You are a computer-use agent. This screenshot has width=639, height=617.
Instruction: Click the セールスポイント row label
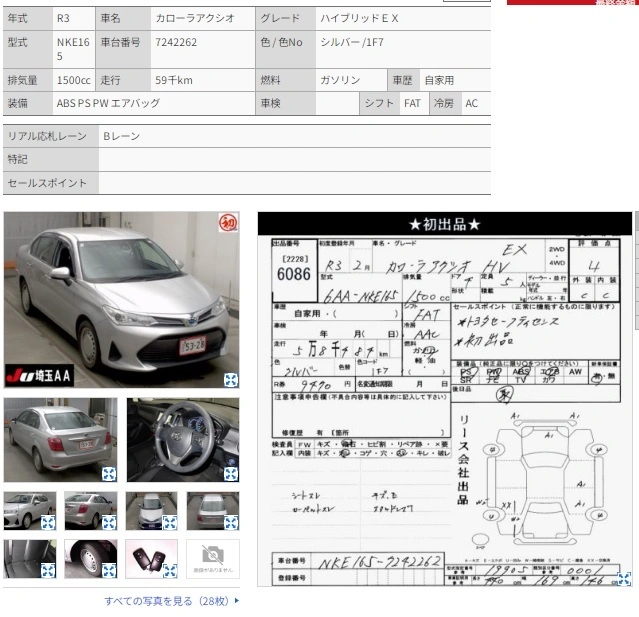[47, 183]
